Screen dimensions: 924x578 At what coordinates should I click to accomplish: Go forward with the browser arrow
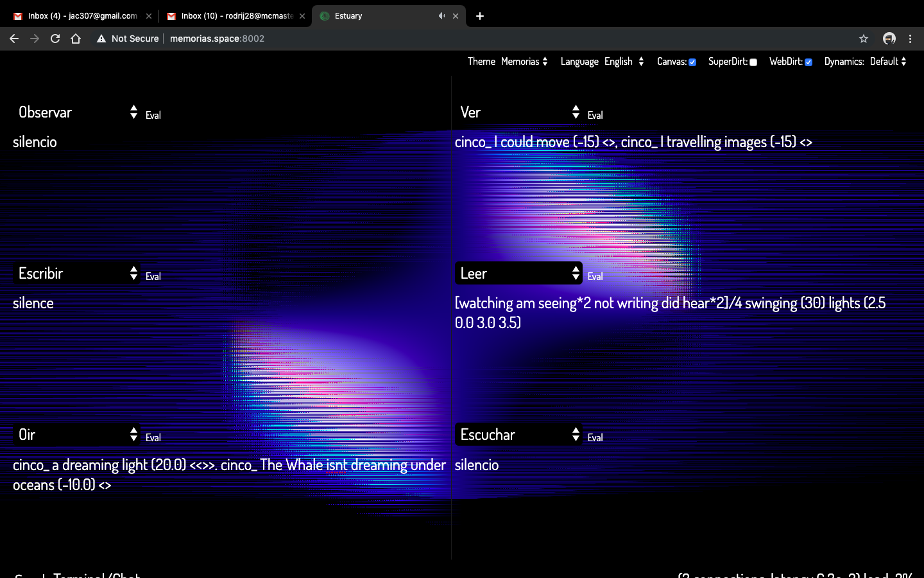pyautogui.click(x=35, y=39)
